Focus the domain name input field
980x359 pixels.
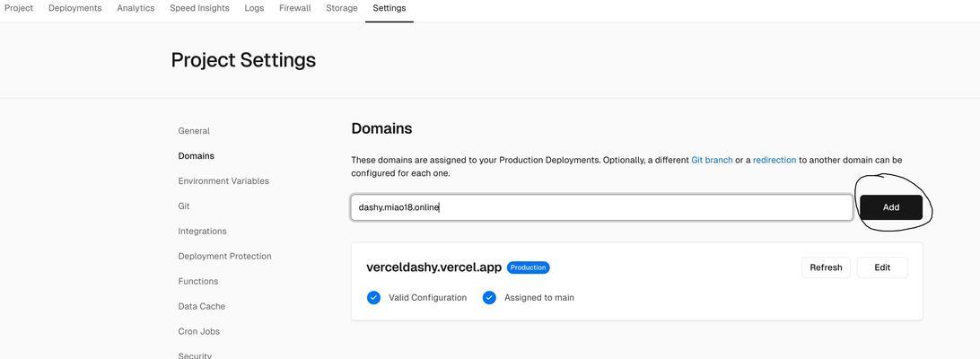pyautogui.click(x=602, y=207)
